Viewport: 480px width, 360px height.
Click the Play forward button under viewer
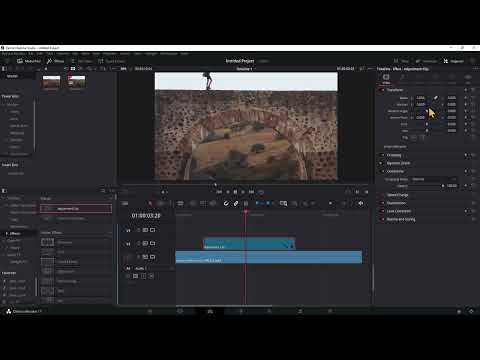coord(243,192)
